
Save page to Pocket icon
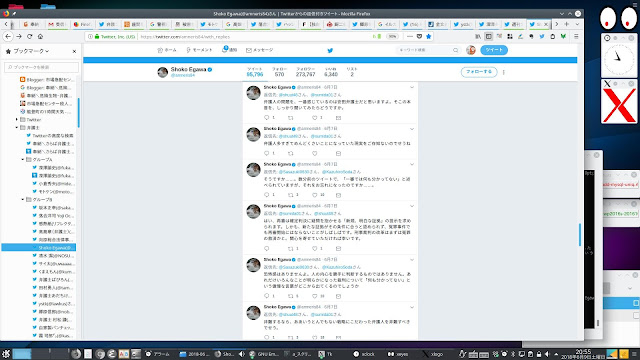tap(419, 36)
